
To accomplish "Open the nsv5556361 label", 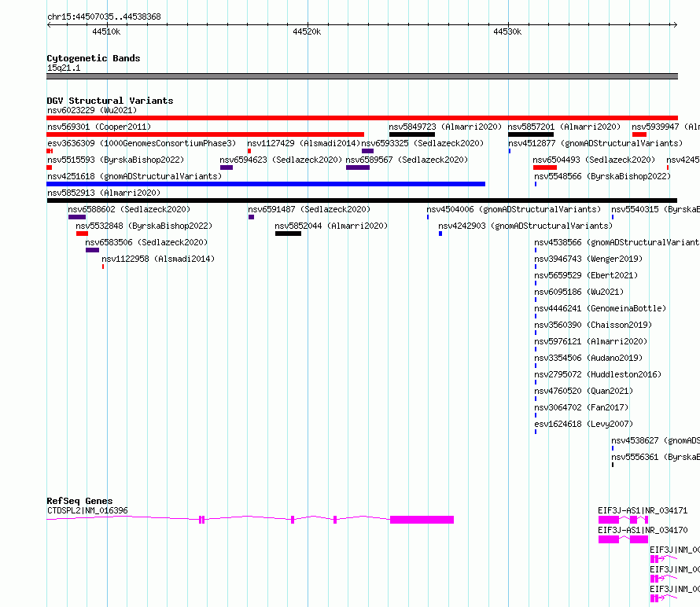I will pos(656,457).
